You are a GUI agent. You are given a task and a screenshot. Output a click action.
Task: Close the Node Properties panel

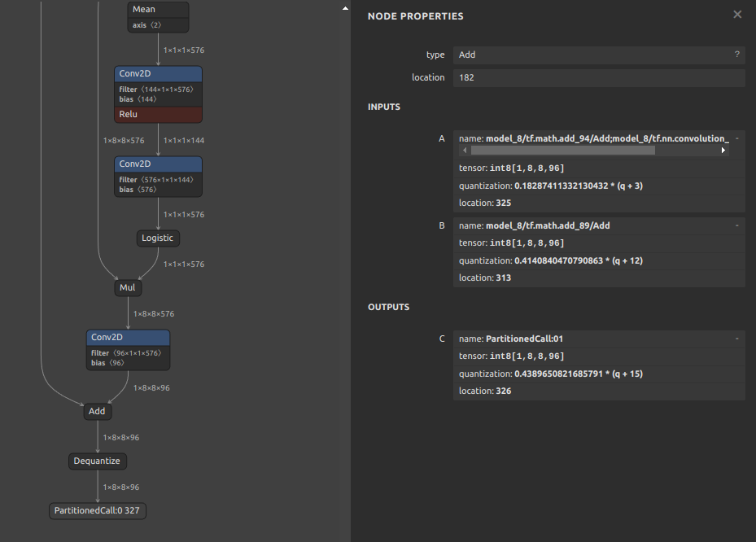tap(736, 14)
